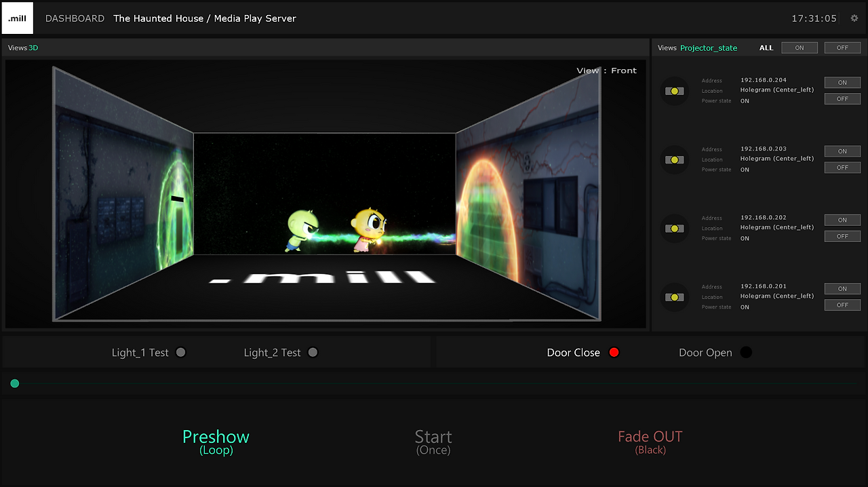
Task: Click the 3D stage preview viewport
Action: point(325,194)
